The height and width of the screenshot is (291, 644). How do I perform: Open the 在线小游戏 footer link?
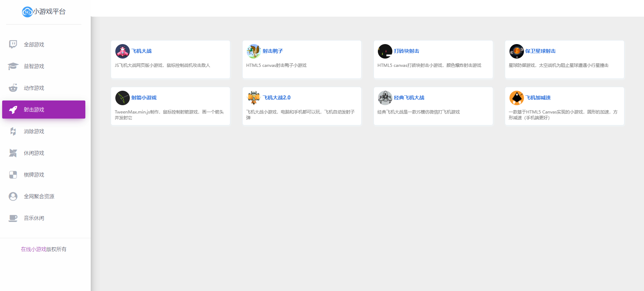click(x=34, y=249)
